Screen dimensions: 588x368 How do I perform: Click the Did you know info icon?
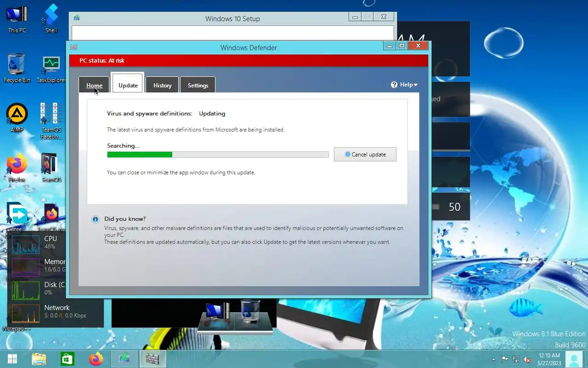95,219
